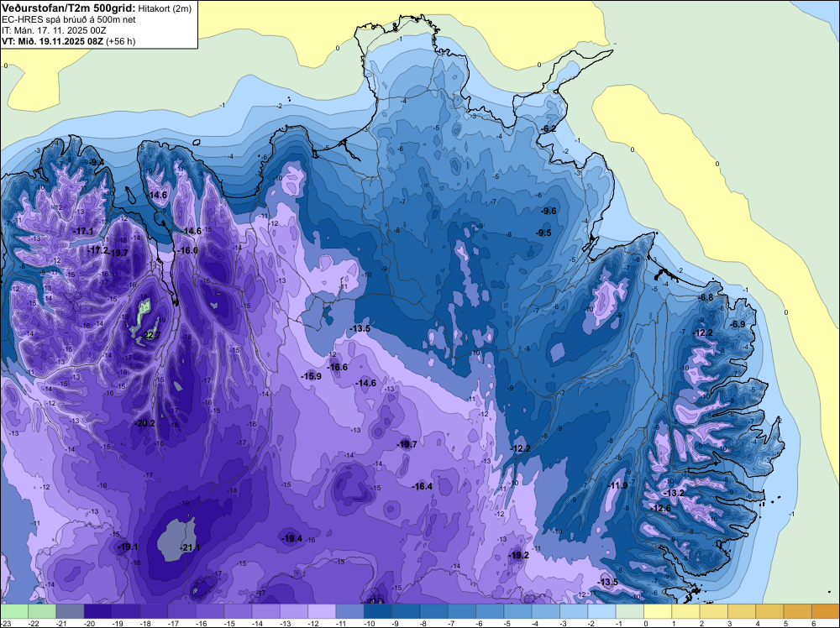This screenshot has width=840, height=628.
Task: Click the -19.1 temperature value
Action: [x=128, y=547]
